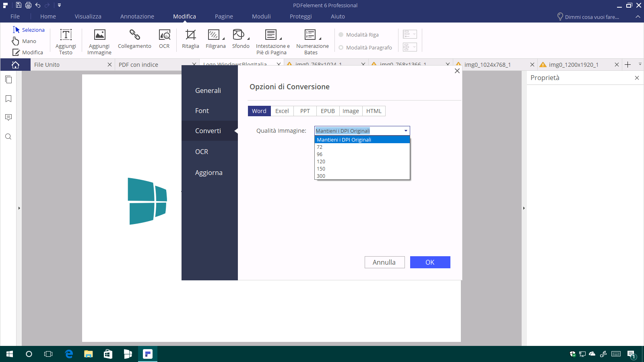Open the Aggiorna settings section
644x362 pixels.
[x=210, y=173]
